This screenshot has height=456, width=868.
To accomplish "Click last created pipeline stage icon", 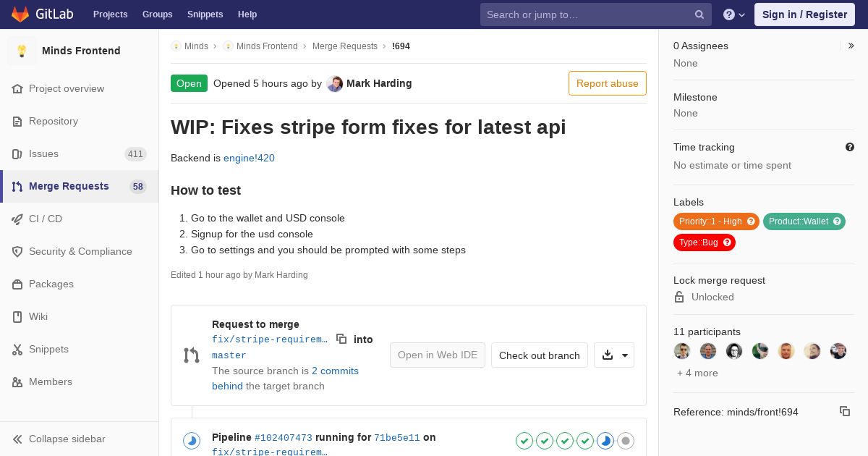I will point(626,440).
